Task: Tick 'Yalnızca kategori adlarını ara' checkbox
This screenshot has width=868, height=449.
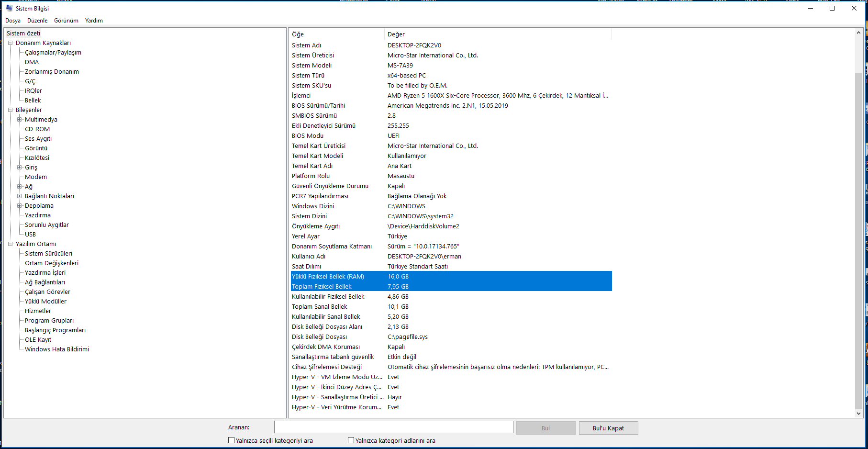Action: coord(351,440)
